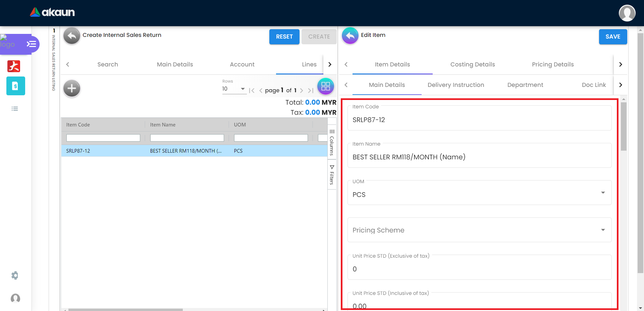Click the Item Name input field
Screen dimensions: 644x311
[x=479, y=157]
